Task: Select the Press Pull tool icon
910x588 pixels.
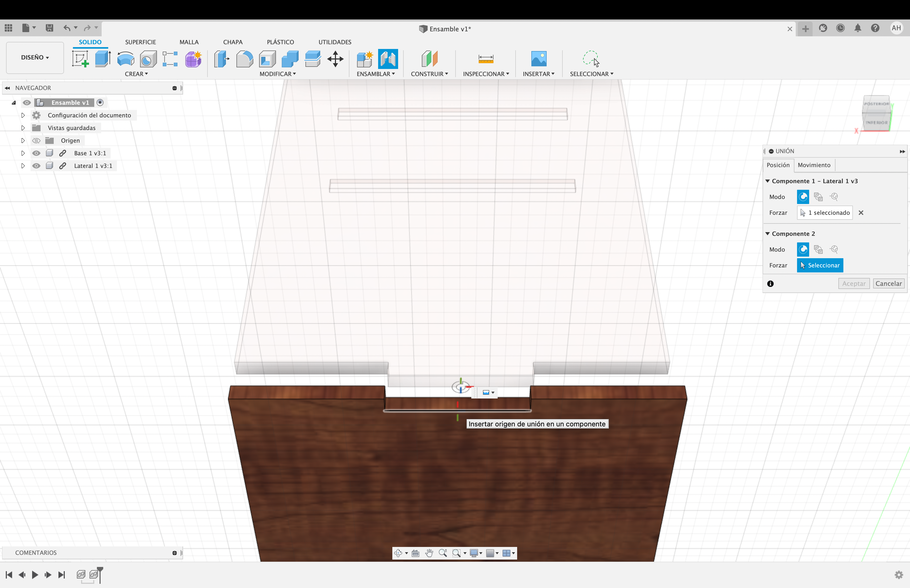Action: 221,59
